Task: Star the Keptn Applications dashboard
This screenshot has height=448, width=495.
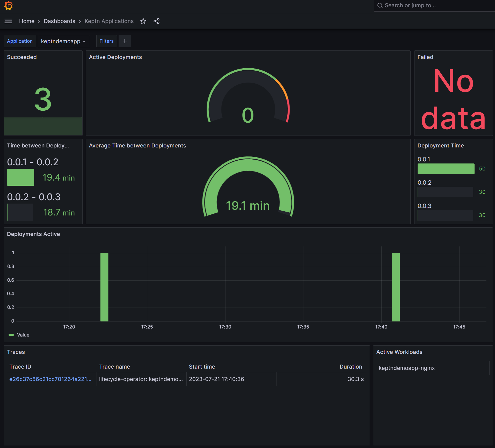Action: [x=143, y=21]
